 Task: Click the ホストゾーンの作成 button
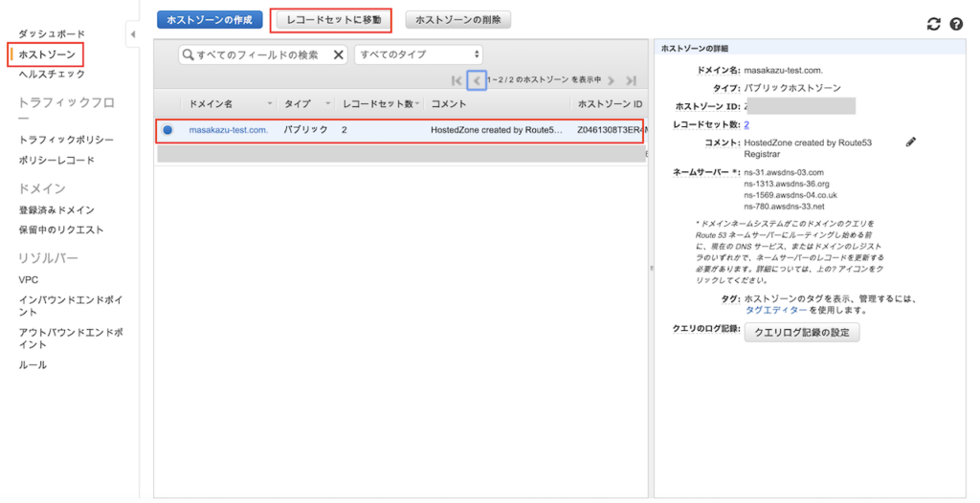(210, 19)
